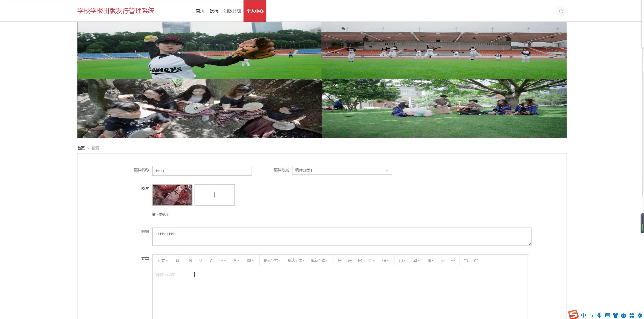Open the Sogou soft keyboard
Viewport: 644px width, 319px height.
tap(607, 315)
